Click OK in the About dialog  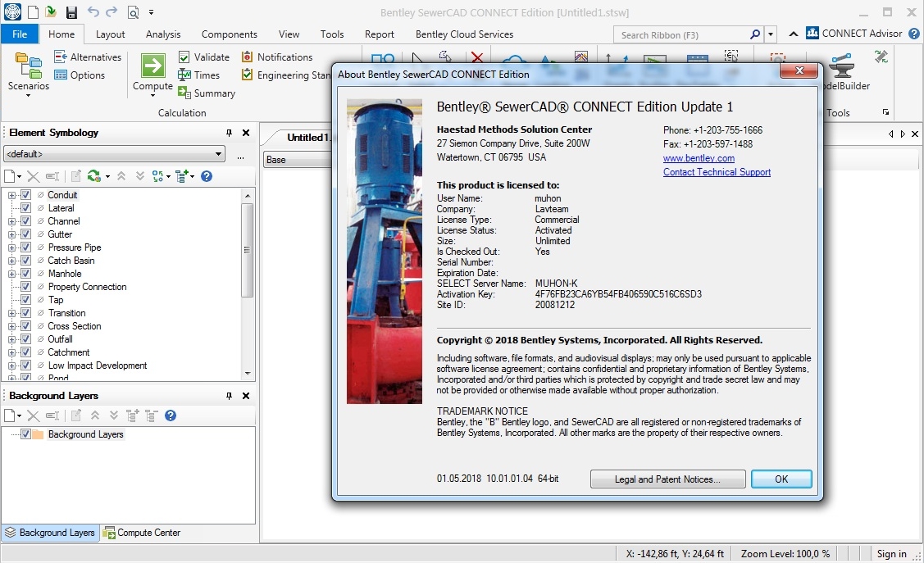[x=781, y=479]
